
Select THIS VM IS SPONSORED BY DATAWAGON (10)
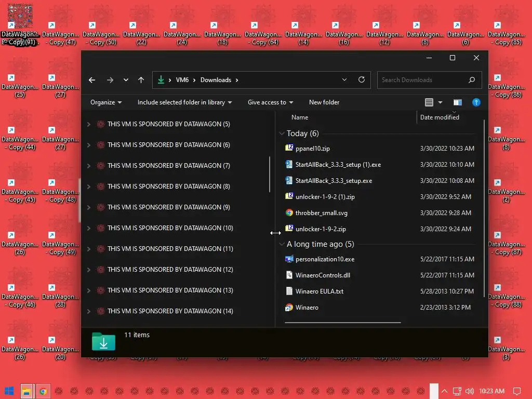coord(170,228)
